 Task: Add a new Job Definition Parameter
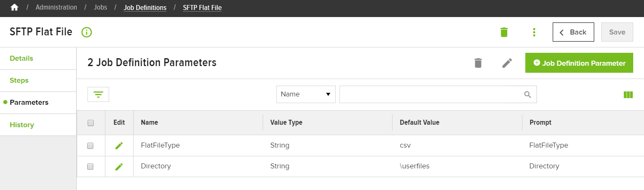pyautogui.click(x=579, y=63)
